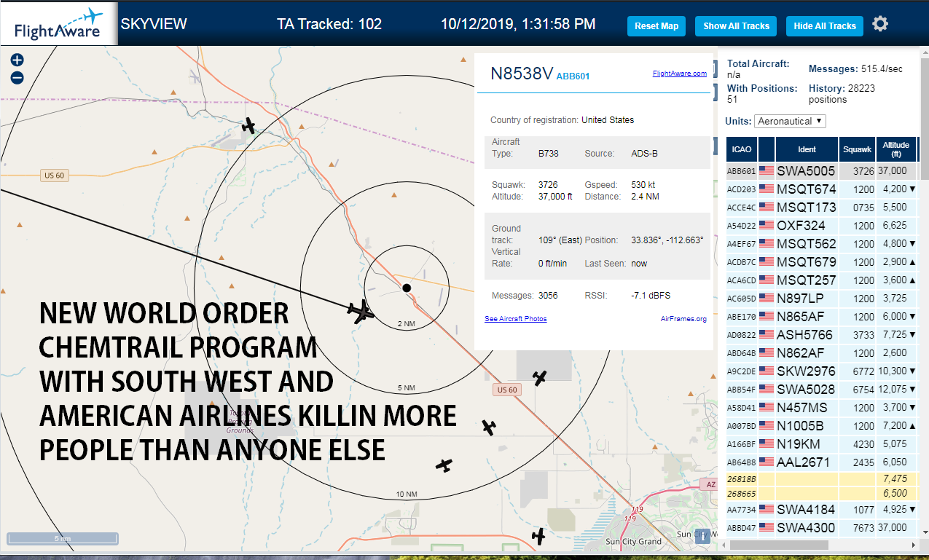
Task: Select the MSQT679 aircraft row
Action: pyautogui.click(x=821, y=261)
